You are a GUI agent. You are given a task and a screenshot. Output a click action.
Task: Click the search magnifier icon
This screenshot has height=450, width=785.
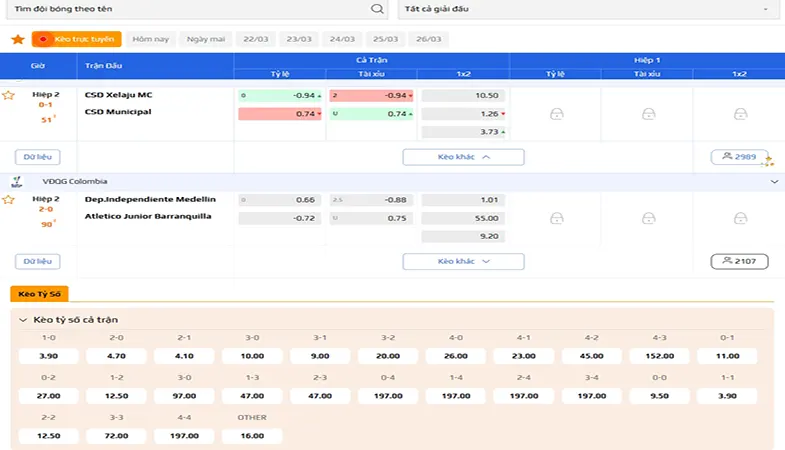377,9
